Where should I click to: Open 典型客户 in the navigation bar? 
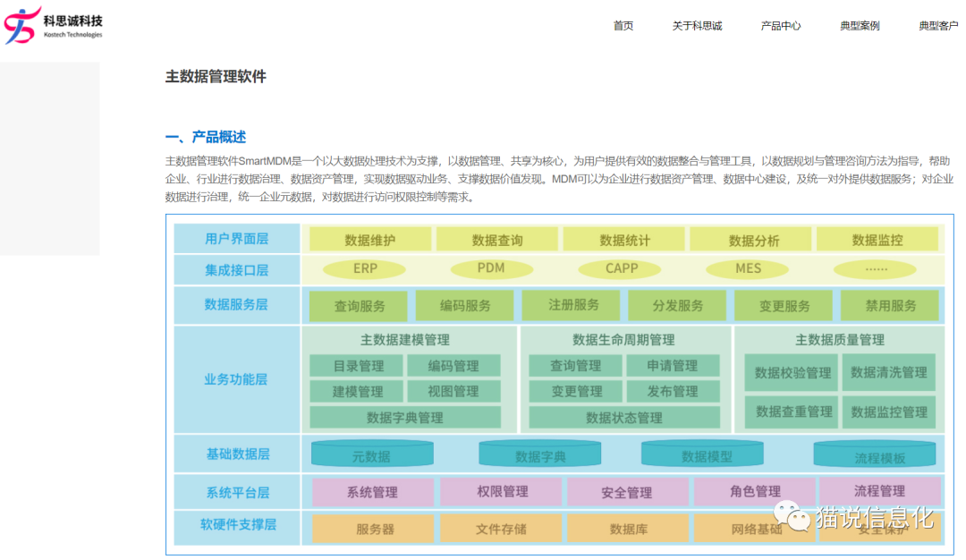click(937, 26)
